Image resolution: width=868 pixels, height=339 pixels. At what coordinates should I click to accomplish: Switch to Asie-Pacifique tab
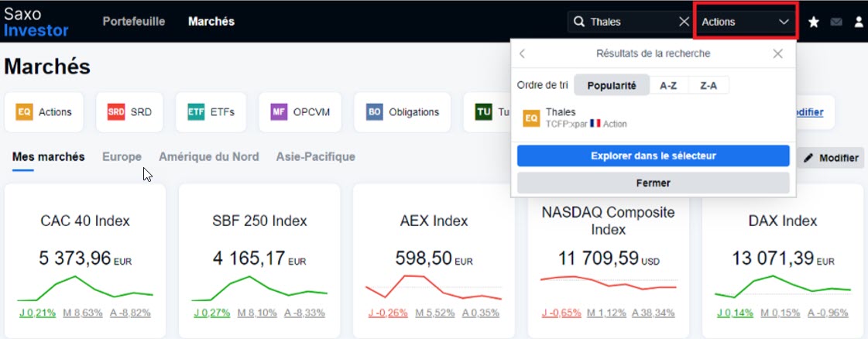[x=316, y=157]
